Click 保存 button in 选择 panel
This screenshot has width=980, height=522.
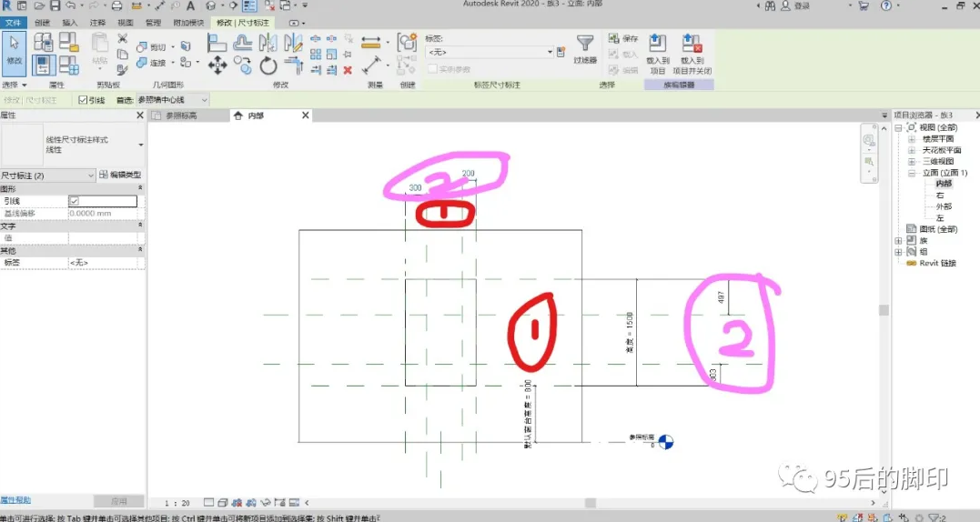pyautogui.click(x=623, y=39)
